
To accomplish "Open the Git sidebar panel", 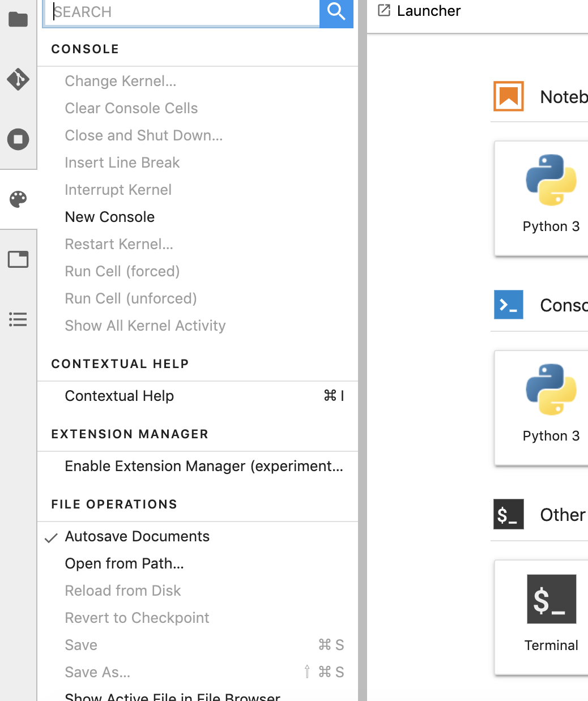I will (x=18, y=79).
